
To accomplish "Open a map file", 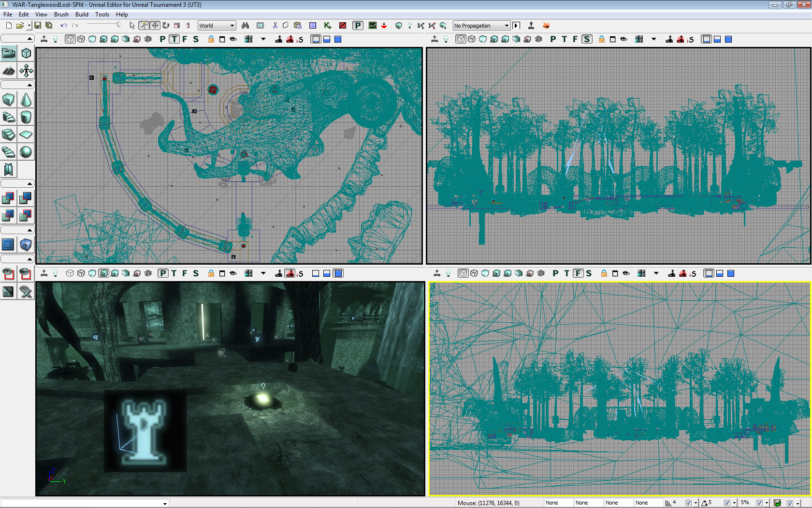I will point(20,26).
